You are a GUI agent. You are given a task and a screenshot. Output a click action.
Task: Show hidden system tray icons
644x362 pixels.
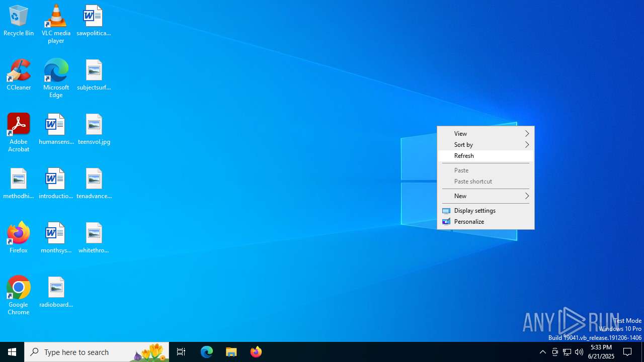tap(542, 352)
